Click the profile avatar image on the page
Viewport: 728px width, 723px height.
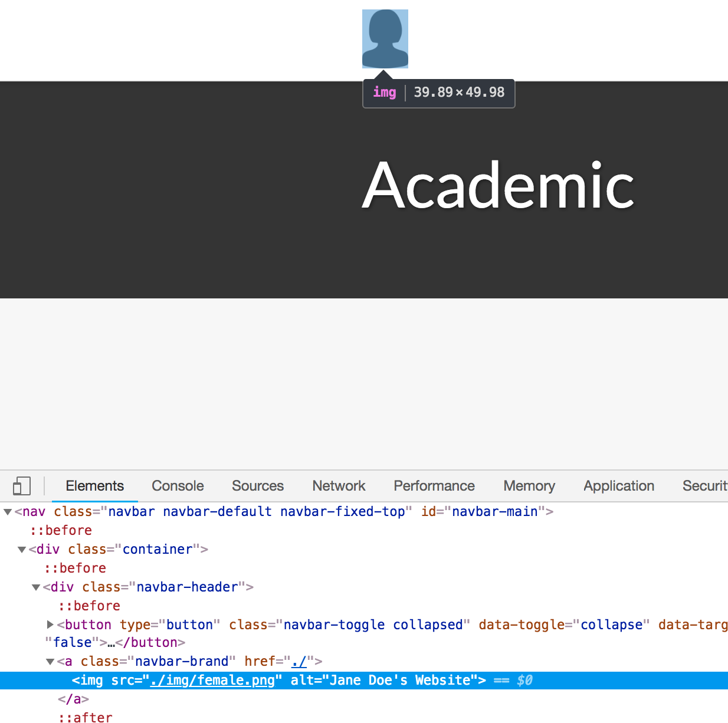click(x=385, y=38)
